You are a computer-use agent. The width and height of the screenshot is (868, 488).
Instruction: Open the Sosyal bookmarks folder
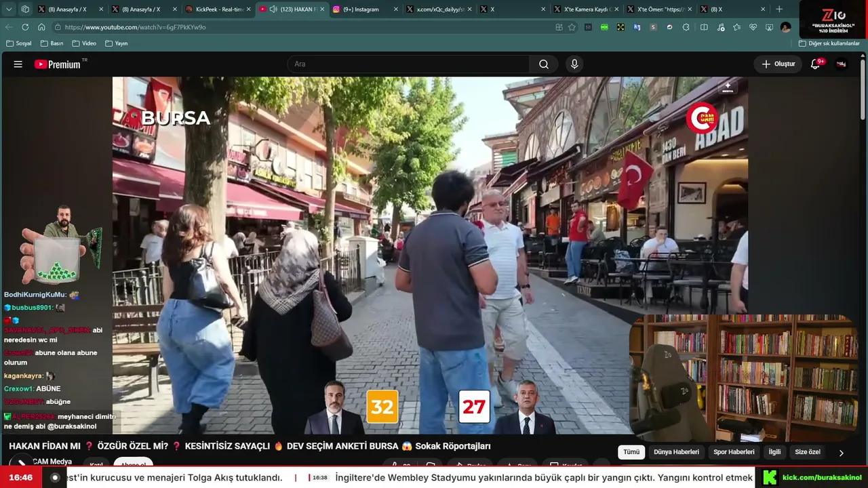tap(19, 43)
